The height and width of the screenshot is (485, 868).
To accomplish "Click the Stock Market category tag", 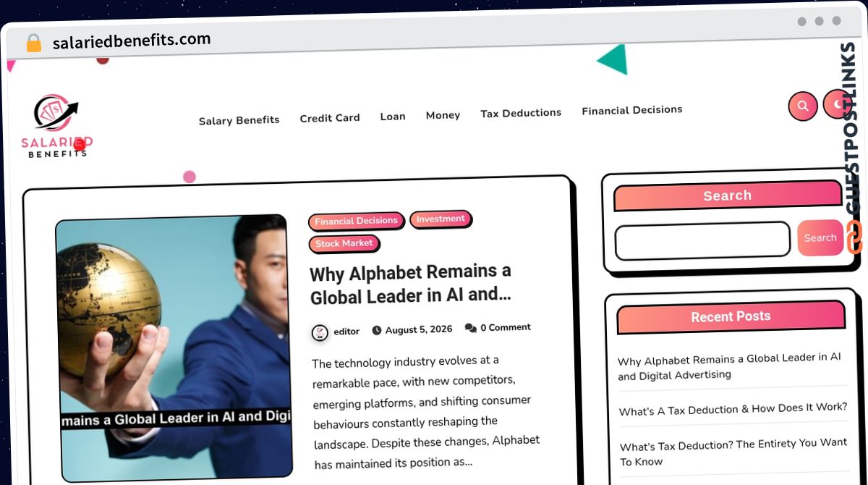I will [x=344, y=244].
